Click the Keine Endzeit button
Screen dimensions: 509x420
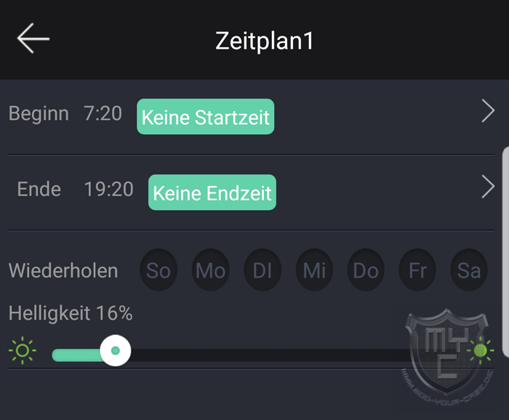coord(212,193)
